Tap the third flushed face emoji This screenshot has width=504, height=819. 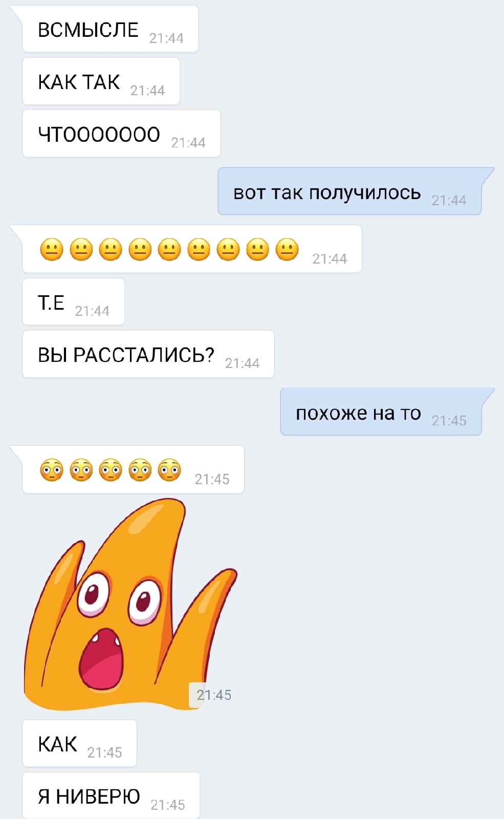click(x=111, y=470)
